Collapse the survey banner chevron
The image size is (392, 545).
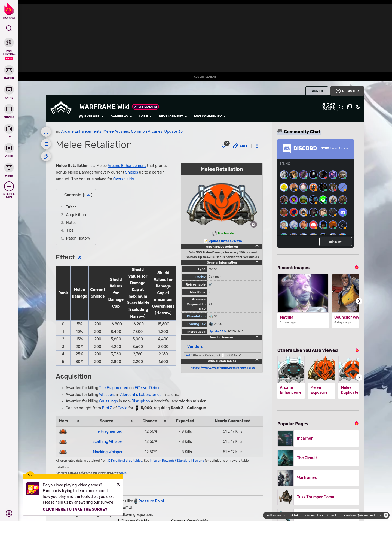point(30,475)
